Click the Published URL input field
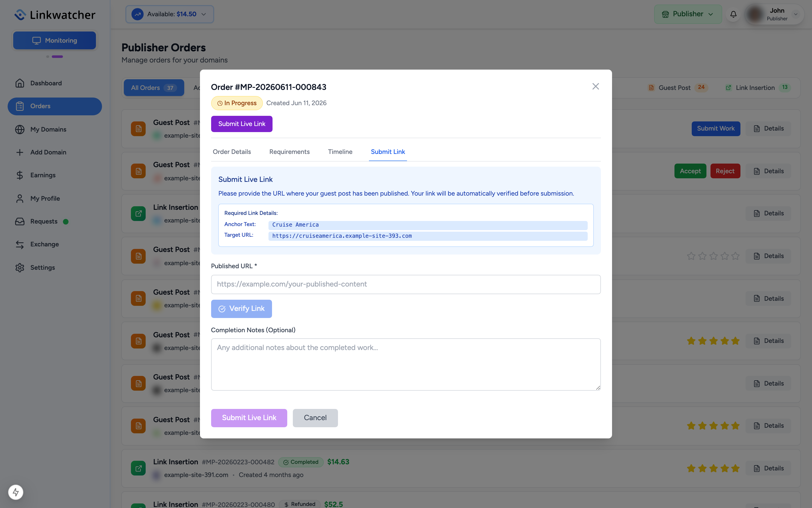812x508 pixels. pos(406,284)
